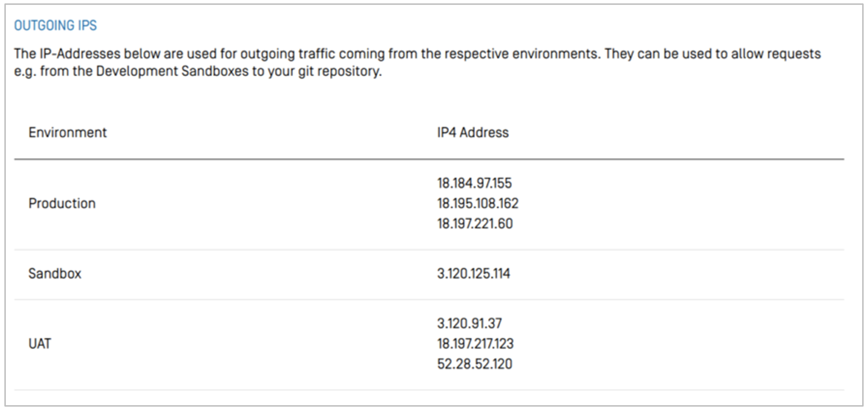Select the IP4 Address column header
The height and width of the screenshot is (411, 868).
coord(473,132)
